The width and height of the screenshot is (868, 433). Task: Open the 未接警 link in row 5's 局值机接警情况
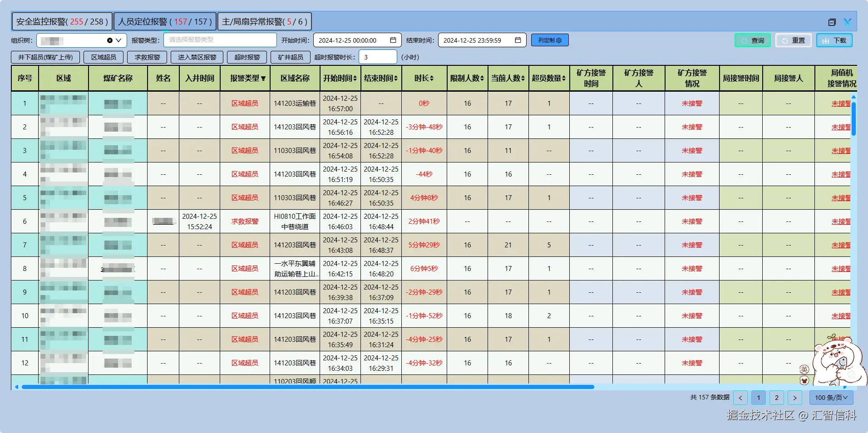[x=841, y=198]
